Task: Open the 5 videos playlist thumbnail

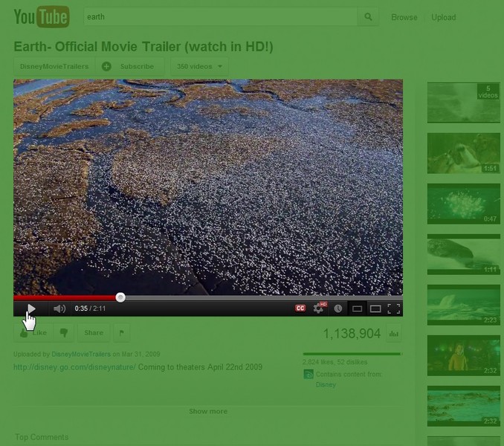Action: pos(464,103)
